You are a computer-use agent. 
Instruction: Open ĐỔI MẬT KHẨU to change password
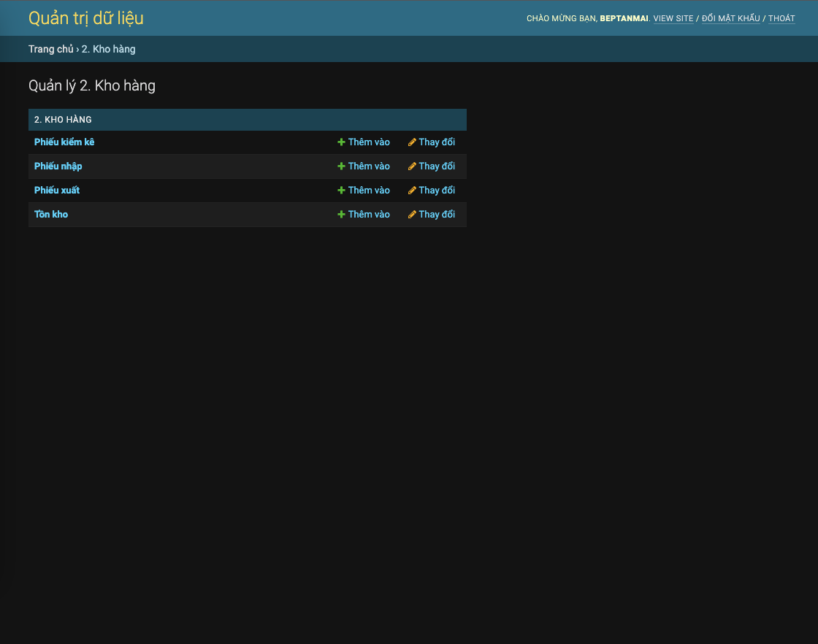point(730,18)
